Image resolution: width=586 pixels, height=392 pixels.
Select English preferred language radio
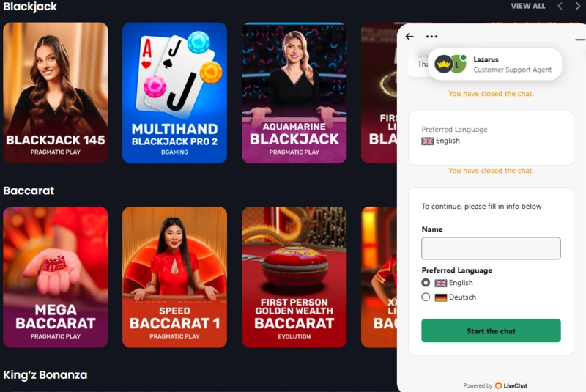pos(426,283)
